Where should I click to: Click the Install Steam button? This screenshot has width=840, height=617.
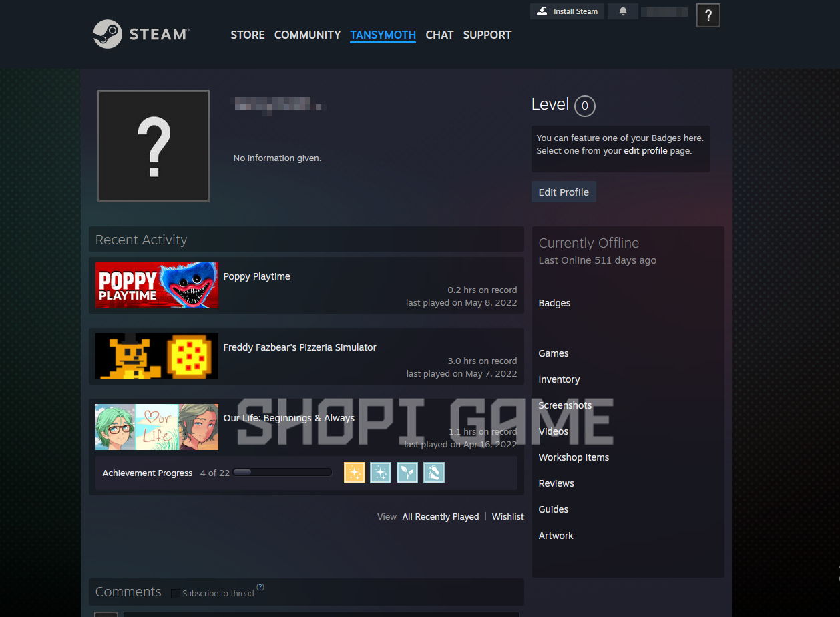[x=567, y=11]
